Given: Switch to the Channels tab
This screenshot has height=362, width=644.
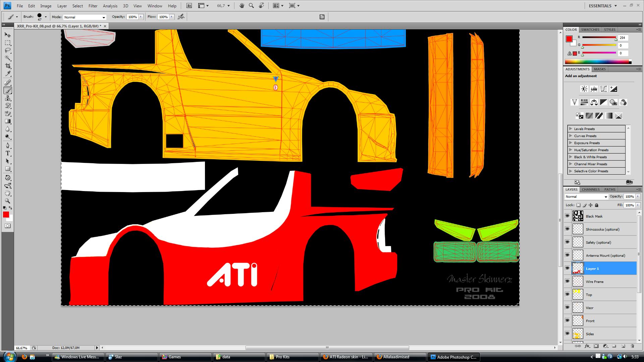Looking at the screenshot, I should point(590,189).
